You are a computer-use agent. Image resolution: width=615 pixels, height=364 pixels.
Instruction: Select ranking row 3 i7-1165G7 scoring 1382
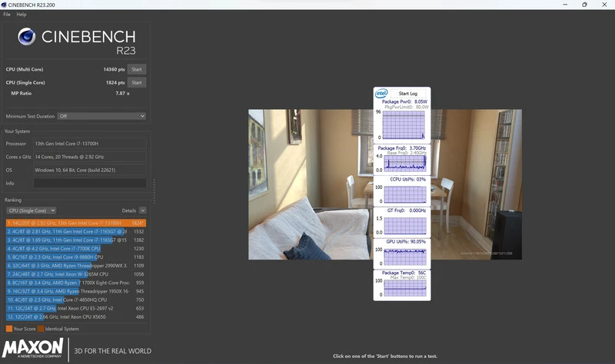click(75, 240)
